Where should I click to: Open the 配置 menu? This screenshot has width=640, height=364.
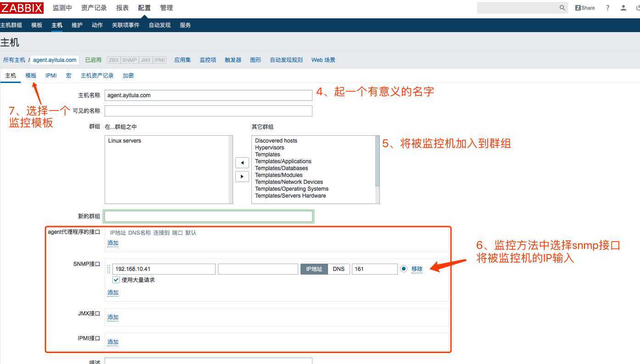point(145,8)
